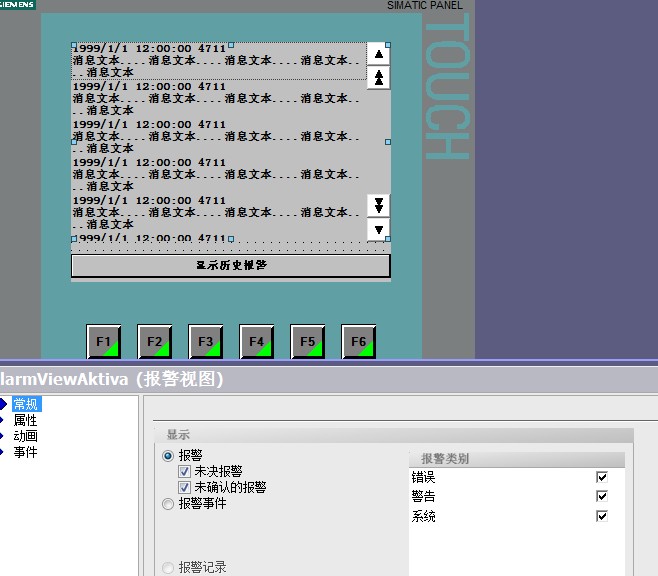Select the F3 function key
658x576 pixels.
point(206,341)
